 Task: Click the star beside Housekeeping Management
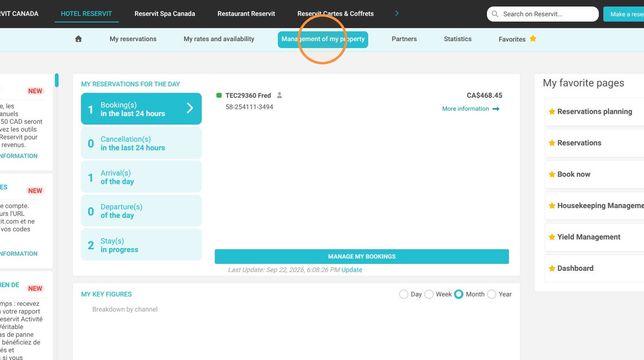coord(552,206)
